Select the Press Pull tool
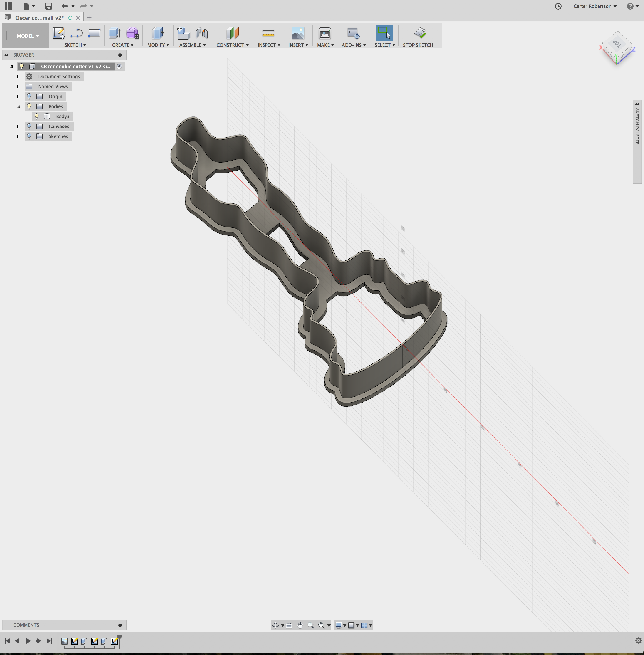The image size is (644, 655). tap(158, 33)
